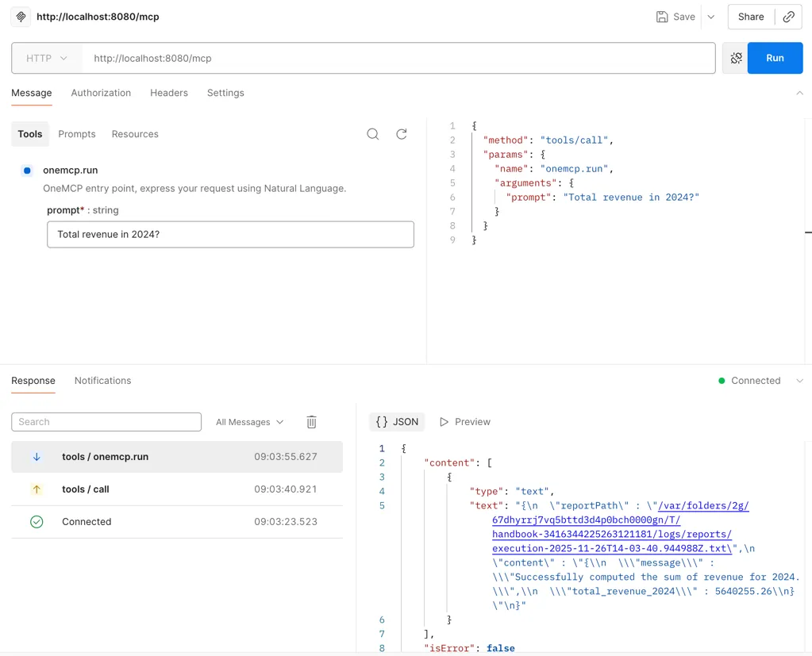Open the HTTP transport dropdown
Viewport: 812px width, 656px height.
point(47,58)
